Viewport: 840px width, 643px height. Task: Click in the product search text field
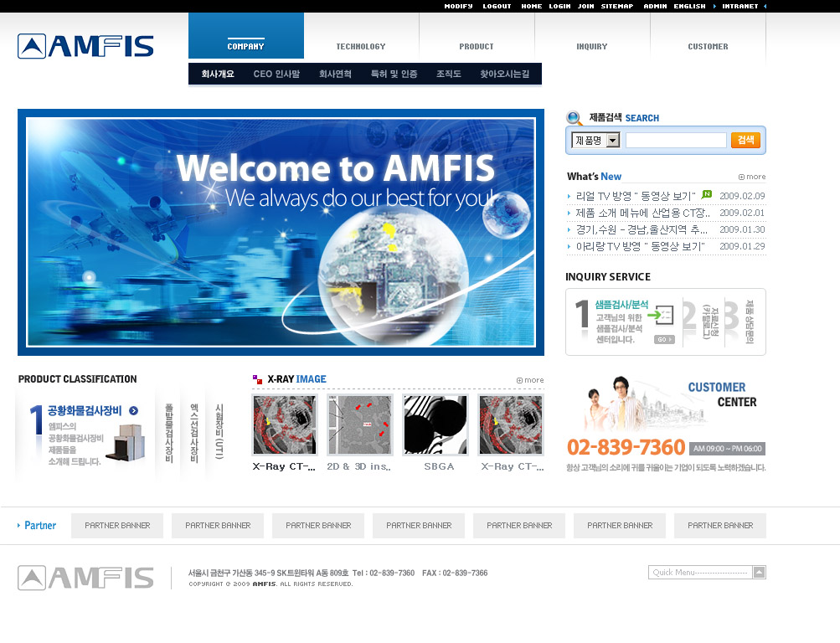(675, 141)
